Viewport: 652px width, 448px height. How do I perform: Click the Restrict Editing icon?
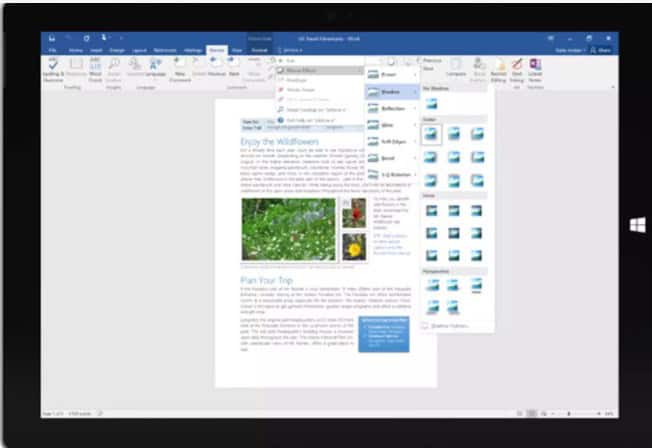click(498, 70)
